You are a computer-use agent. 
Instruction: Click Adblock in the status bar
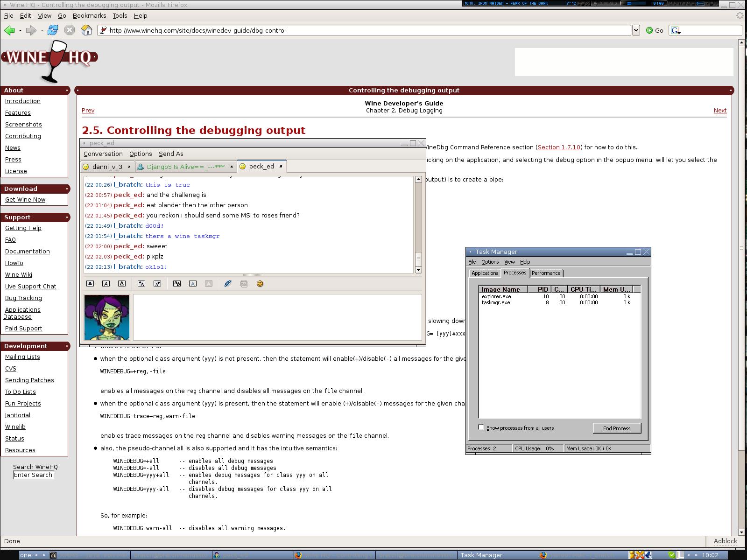point(725,541)
